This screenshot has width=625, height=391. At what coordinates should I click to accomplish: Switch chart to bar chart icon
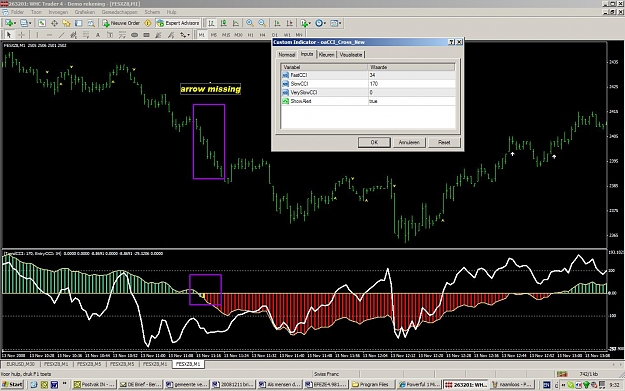(x=211, y=23)
